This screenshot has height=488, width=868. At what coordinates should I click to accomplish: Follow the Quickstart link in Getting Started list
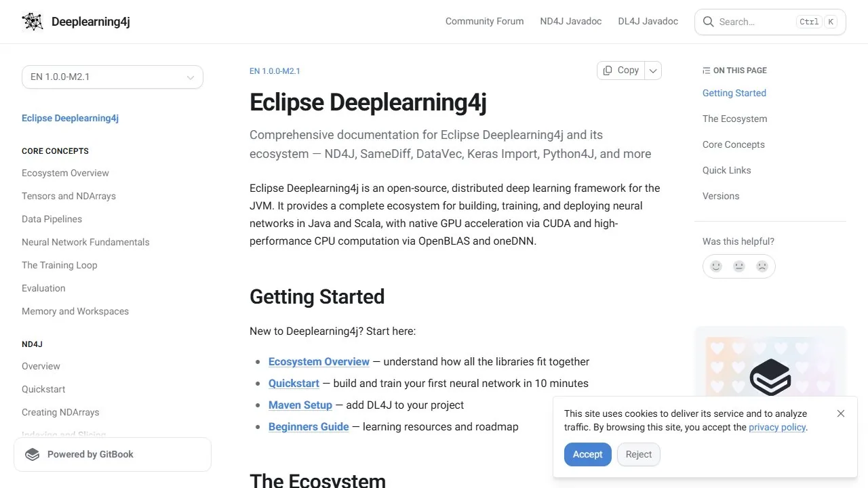pos(294,384)
